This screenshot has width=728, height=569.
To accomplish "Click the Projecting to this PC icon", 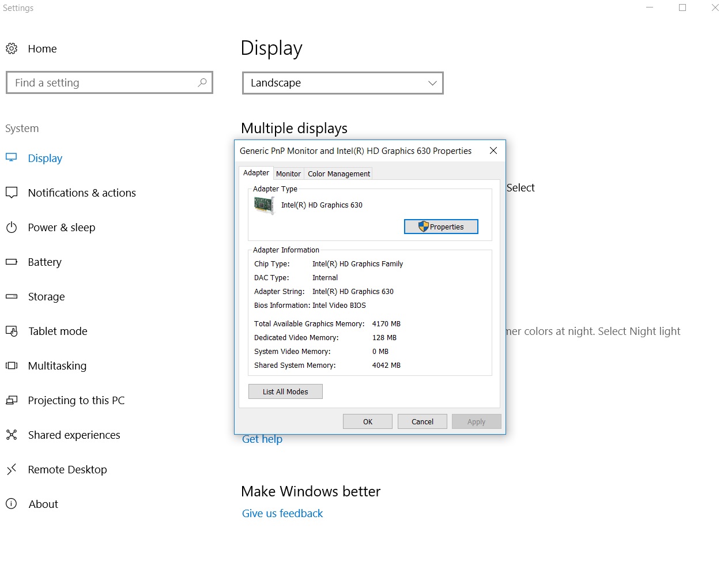I will point(12,400).
